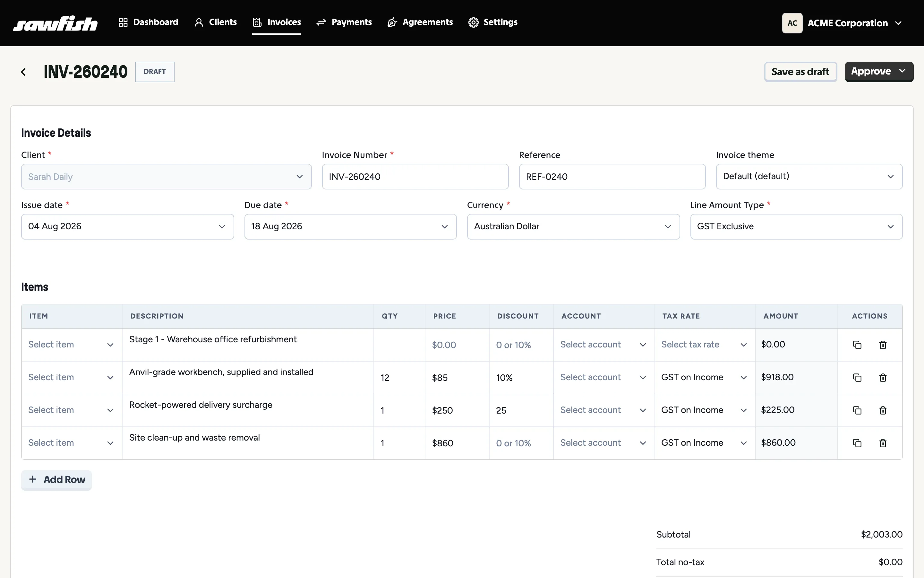Screen dimensions: 924x578
Task: Click the discount field in Site clean-up row
Action: (521, 443)
